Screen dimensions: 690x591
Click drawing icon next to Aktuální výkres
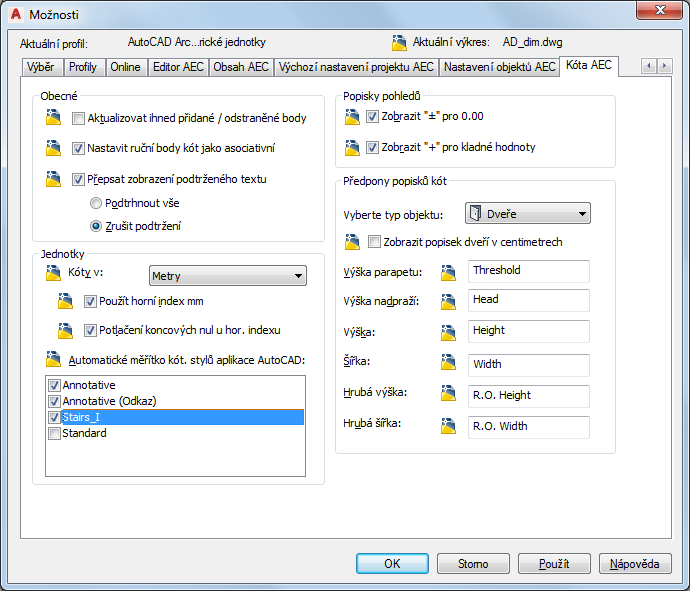click(399, 43)
